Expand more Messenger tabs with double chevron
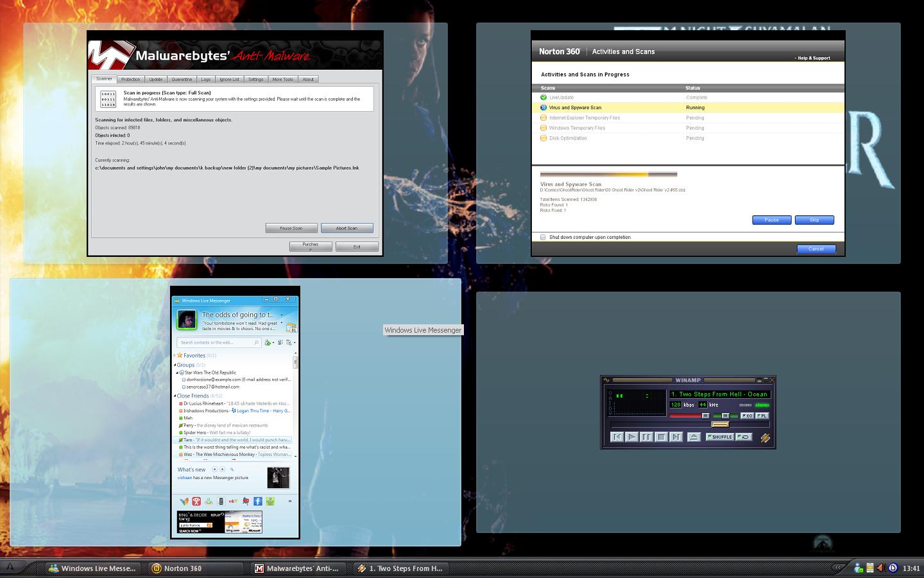 point(290,502)
